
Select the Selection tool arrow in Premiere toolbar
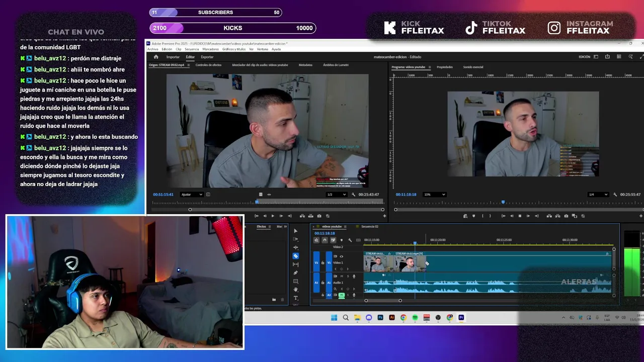295,231
